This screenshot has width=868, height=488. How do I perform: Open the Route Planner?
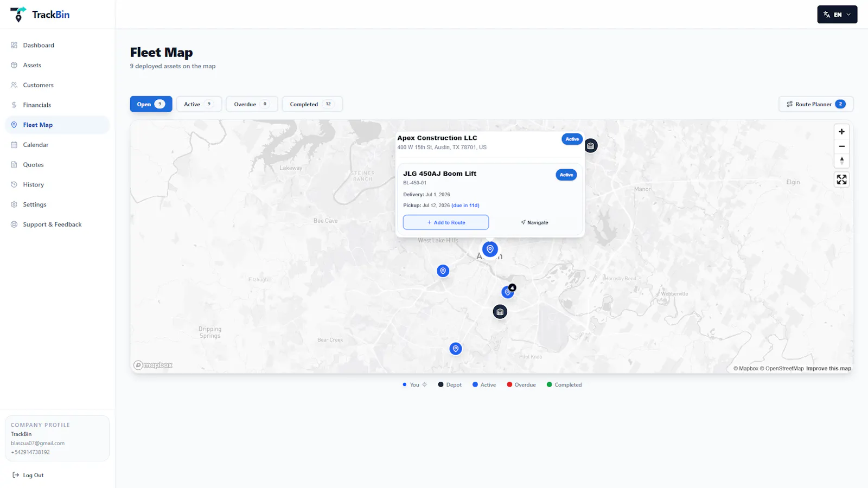[x=816, y=104]
